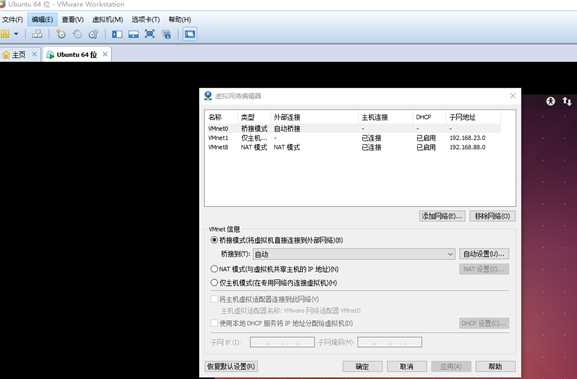Click the 名称 column header
577x379 pixels.
pyautogui.click(x=215, y=117)
